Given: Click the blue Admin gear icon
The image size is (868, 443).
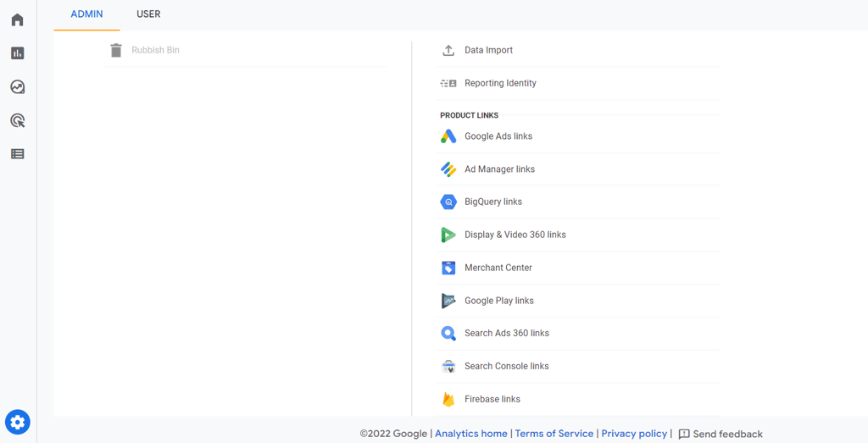Looking at the screenshot, I should point(18,423).
